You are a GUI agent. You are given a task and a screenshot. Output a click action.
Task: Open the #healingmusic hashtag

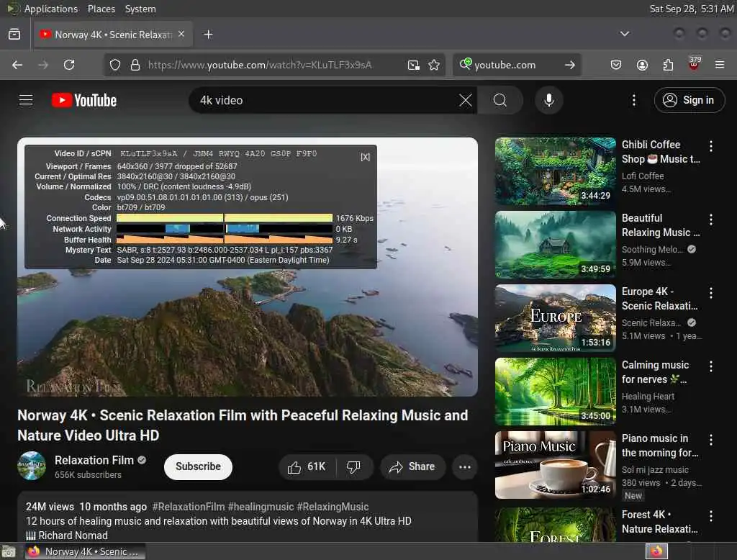point(261,507)
